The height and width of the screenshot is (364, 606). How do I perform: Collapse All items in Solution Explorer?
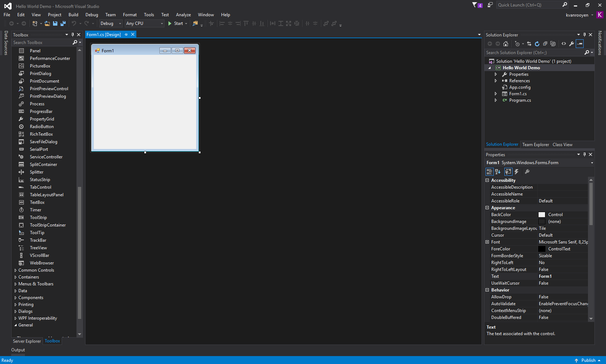click(545, 44)
